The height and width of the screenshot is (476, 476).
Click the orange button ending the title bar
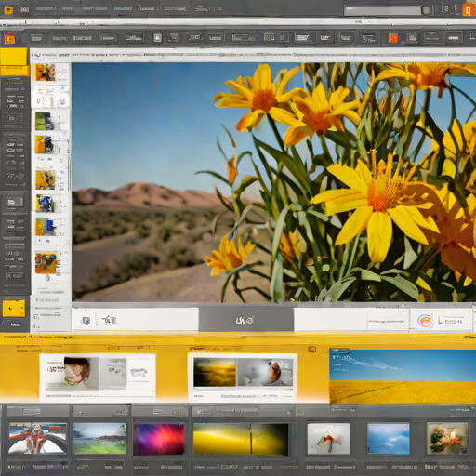(469, 10)
